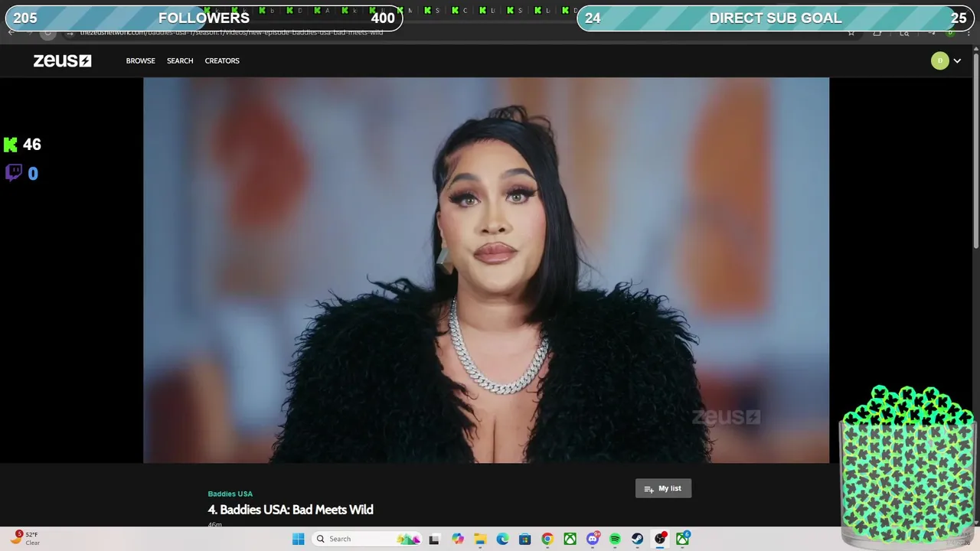Expand the account dropdown chevron
980x551 pixels.
point(957,61)
